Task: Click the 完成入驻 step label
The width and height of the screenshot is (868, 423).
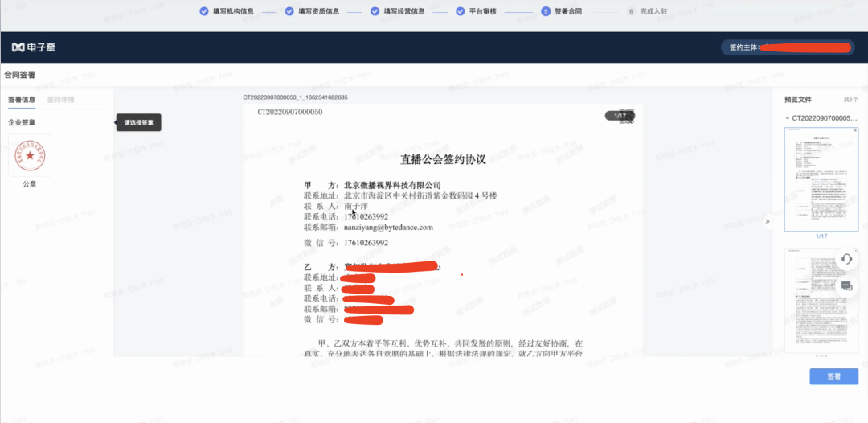Action: [653, 11]
